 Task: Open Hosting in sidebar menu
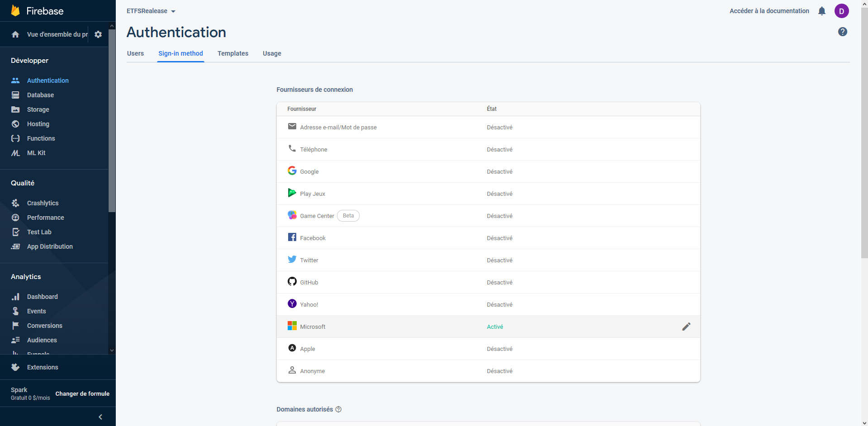[x=38, y=124]
